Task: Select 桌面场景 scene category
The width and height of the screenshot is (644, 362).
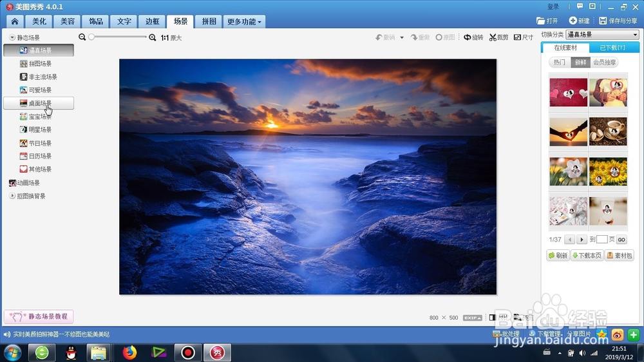Action: (x=39, y=103)
